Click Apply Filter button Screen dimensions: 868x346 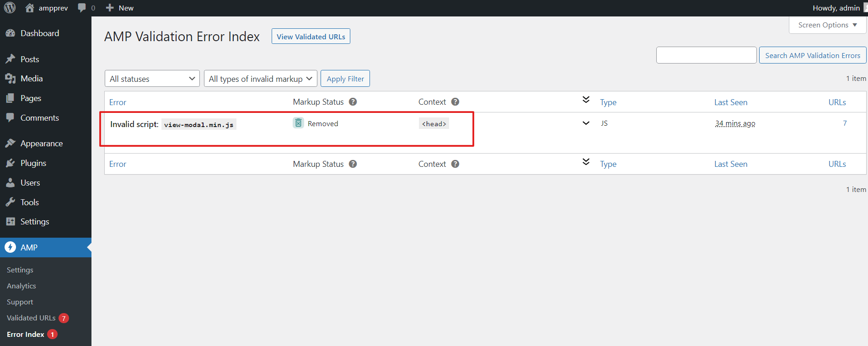345,79
